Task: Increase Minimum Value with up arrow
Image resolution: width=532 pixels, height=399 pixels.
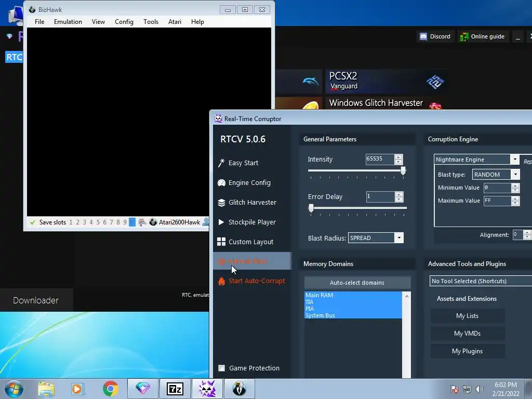Action: click(x=515, y=185)
